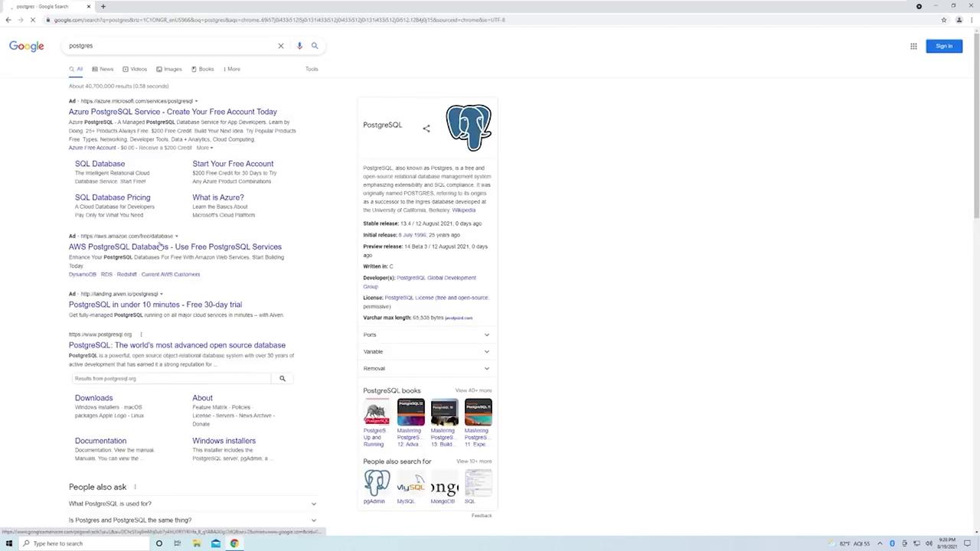The image size is (980, 551).
Task: Go forward with the browser forward arrow
Action: coord(21,20)
